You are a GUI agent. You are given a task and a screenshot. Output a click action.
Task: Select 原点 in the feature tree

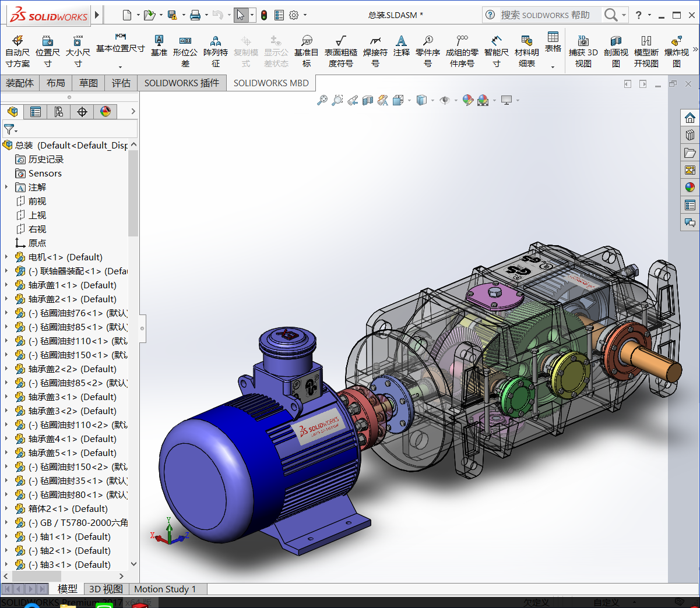pyautogui.click(x=37, y=243)
